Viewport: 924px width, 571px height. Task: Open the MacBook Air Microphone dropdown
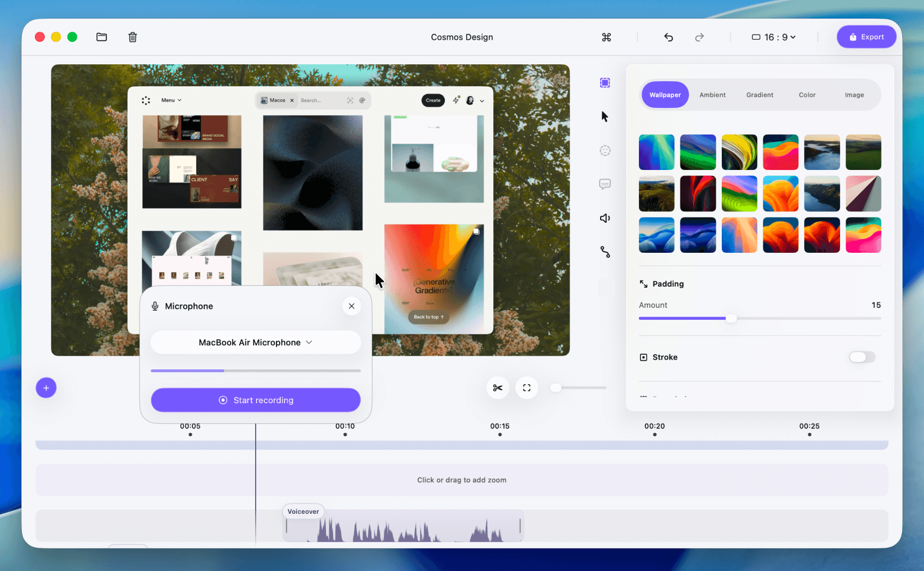(256, 342)
